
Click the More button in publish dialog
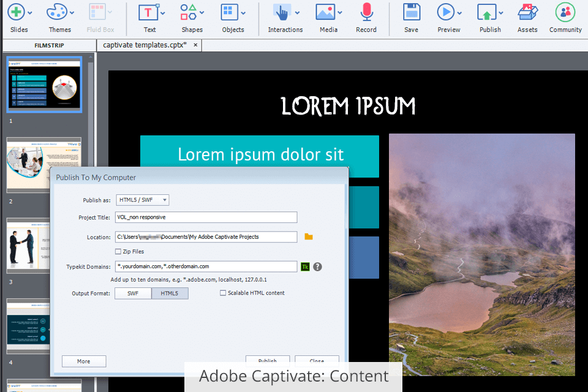tap(84, 361)
